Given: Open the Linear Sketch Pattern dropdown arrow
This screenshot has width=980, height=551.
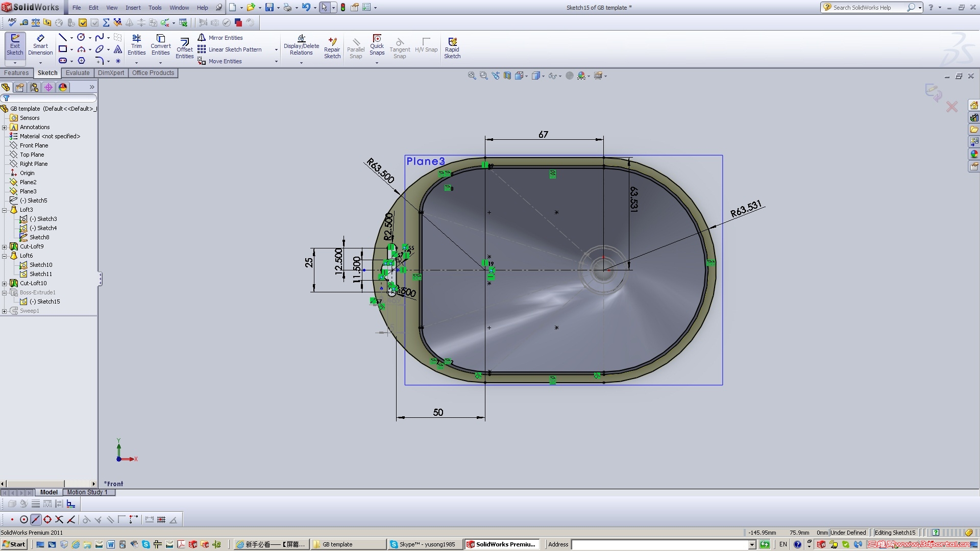Looking at the screenshot, I should [x=276, y=49].
